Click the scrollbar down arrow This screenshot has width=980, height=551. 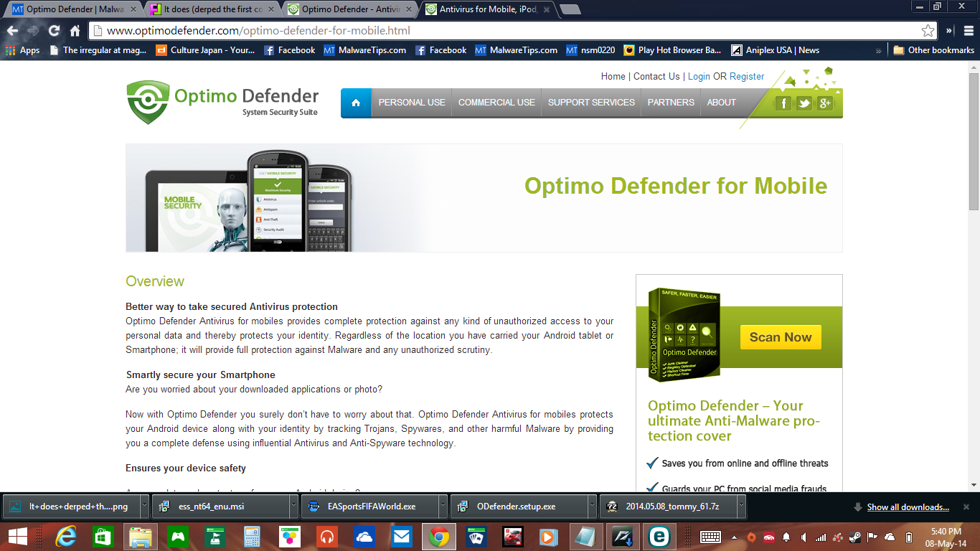pos(974,485)
